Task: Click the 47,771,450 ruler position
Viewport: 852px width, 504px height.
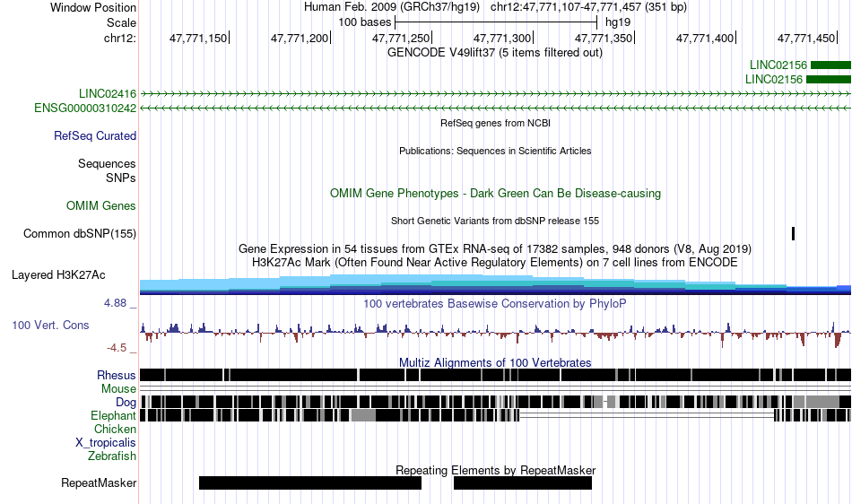Action: [x=806, y=38]
